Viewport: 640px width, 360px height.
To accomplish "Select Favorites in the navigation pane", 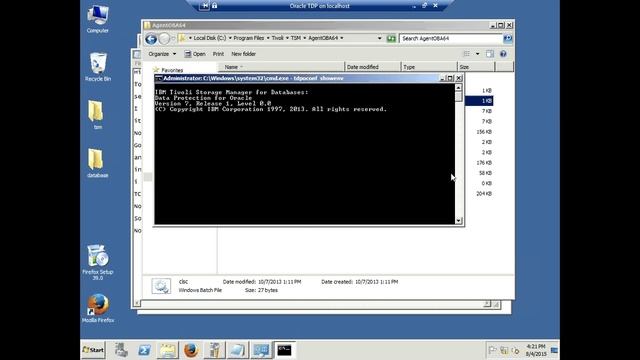I will (x=172, y=70).
